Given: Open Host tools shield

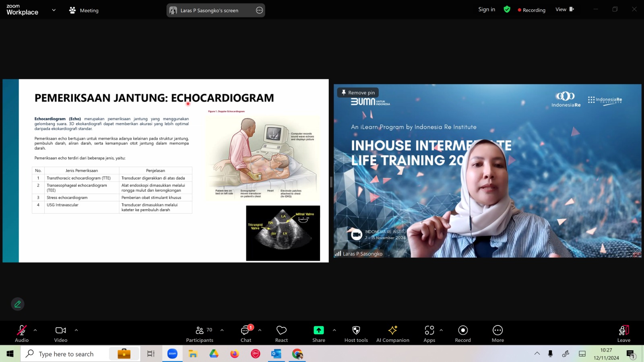Looking at the screenshot, I should coord(356,333).
